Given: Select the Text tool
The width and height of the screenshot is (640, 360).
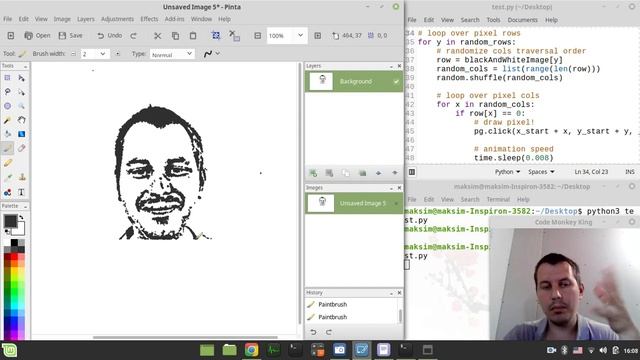Looking at the screenshot, I should click(22, 192).
